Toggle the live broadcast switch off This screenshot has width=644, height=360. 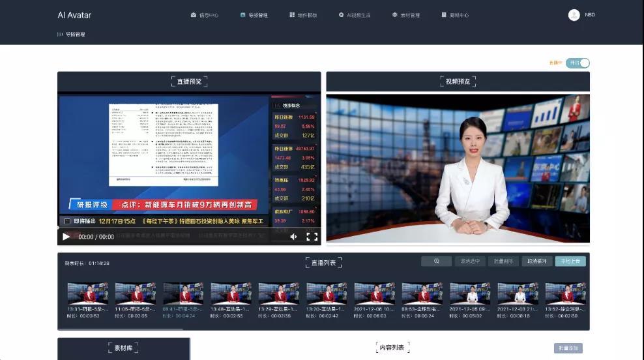click(x=578, y=63)
